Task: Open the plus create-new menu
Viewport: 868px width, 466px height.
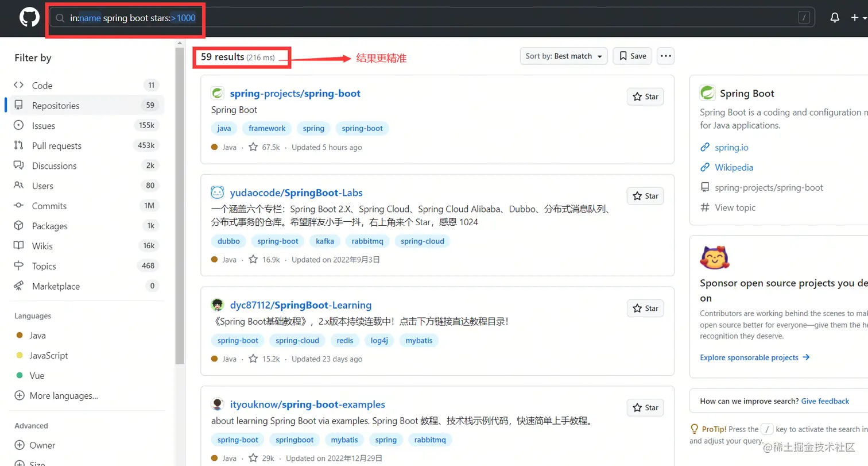Action: [858, 18]
